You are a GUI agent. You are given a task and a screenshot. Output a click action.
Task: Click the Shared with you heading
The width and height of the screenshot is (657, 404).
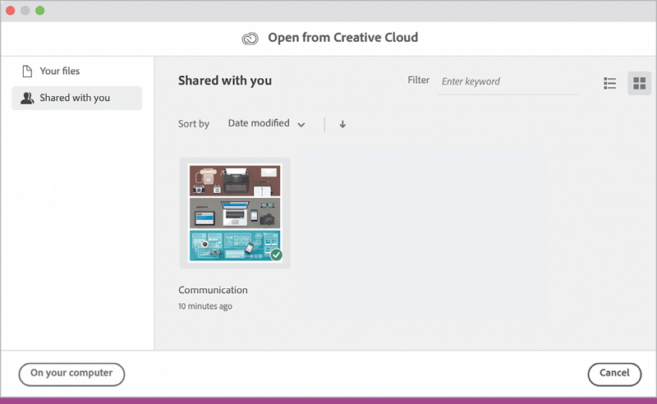[x=225, y=80]
